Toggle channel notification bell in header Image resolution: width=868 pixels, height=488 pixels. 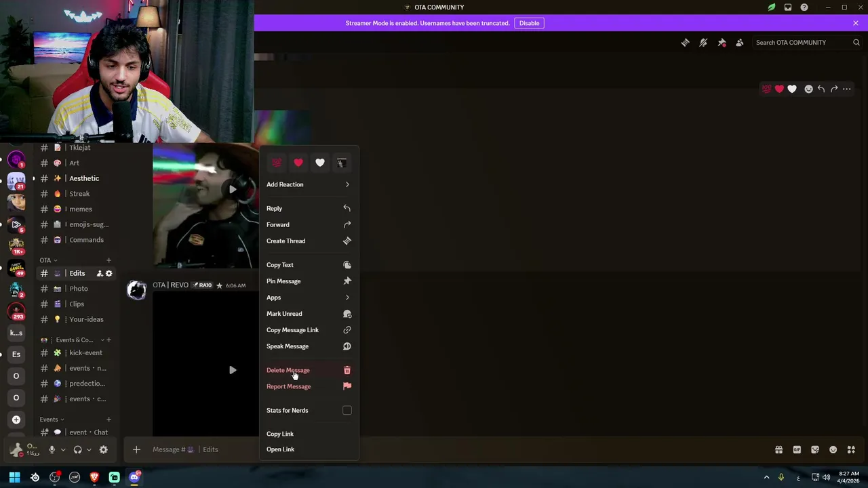coord(703,43)
